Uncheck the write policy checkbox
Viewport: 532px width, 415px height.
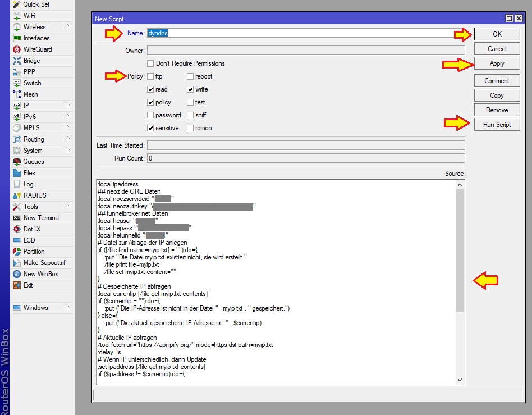pyautogui.click(x=190, y=89)
